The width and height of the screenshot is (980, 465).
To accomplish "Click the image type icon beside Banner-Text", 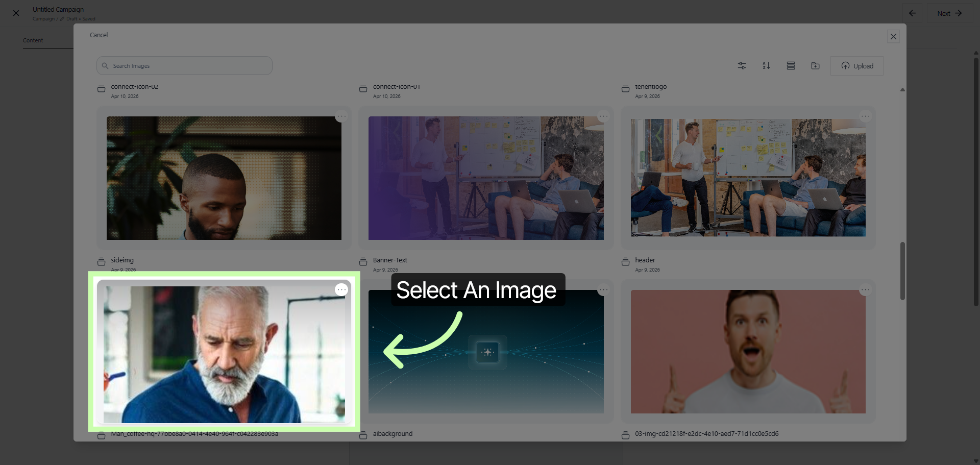I will point(363,262).
